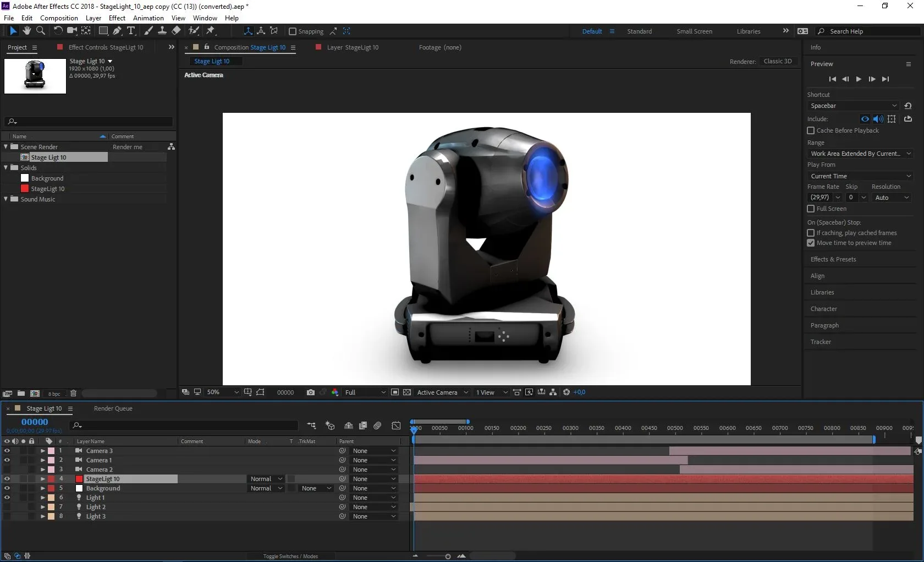Select the Pen tool
This screenshot has height=562, width=924.
[x=117, y=31]
